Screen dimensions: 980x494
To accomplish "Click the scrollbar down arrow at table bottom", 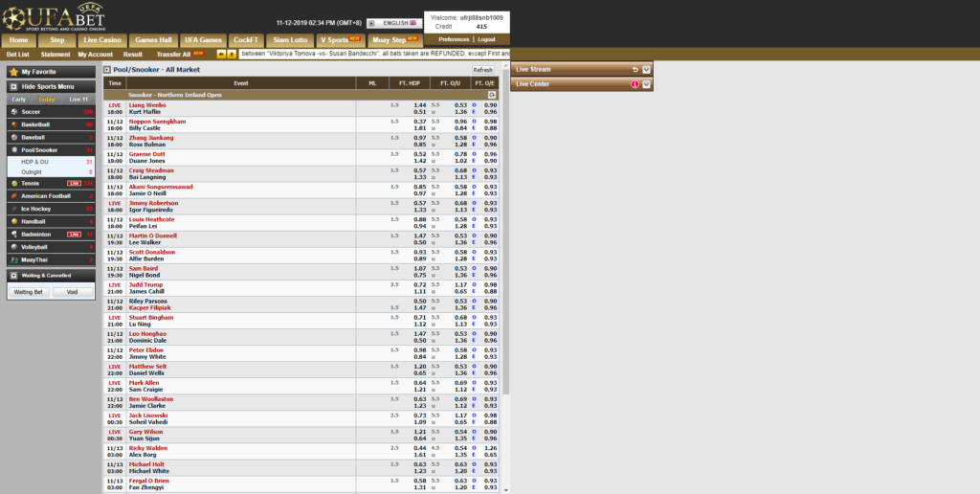I will click(x=506, y=491).
